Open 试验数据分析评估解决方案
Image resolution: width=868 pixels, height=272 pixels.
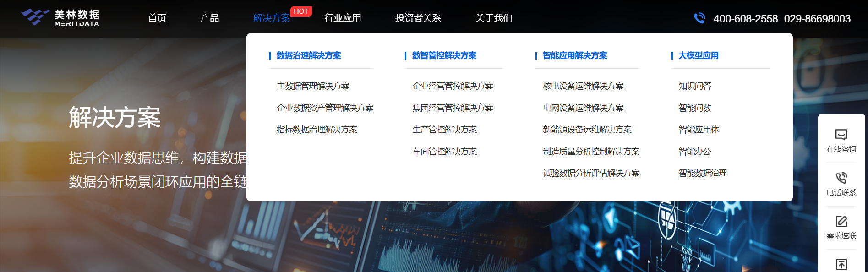pyautogui.click(x=591, y=173)
